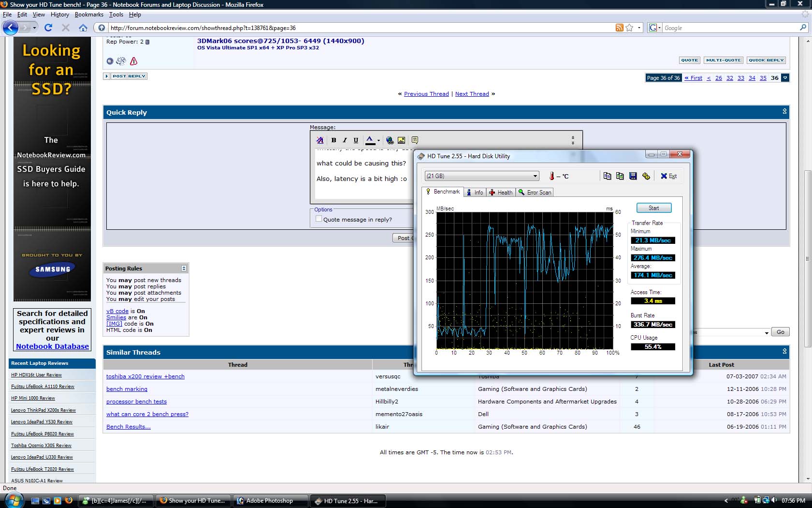This screenshot has width=812, height=508.
Task: Open the Bookmarks menu
Action: coord(89,15)
